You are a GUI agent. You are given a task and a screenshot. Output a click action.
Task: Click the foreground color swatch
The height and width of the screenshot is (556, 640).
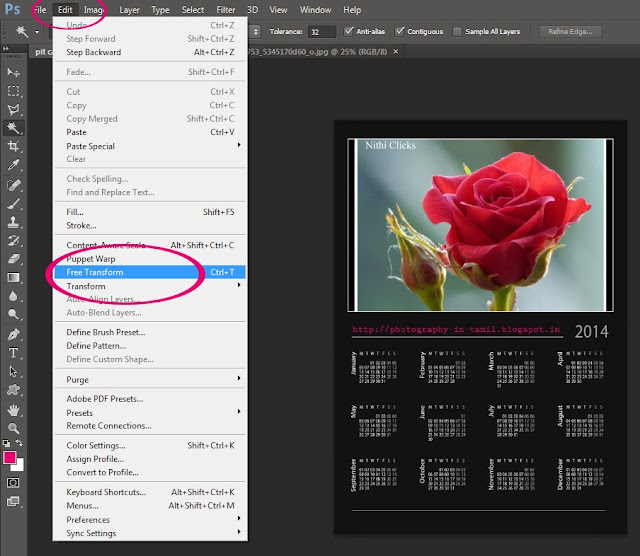(9, 458)
